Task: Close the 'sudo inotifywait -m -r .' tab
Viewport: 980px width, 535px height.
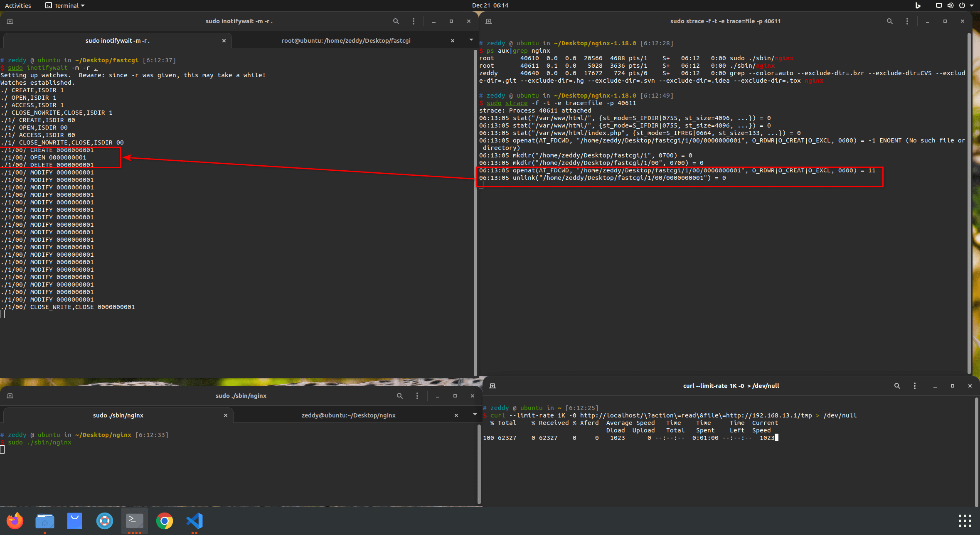Action: pyautogui.click(x=224, y=41)
